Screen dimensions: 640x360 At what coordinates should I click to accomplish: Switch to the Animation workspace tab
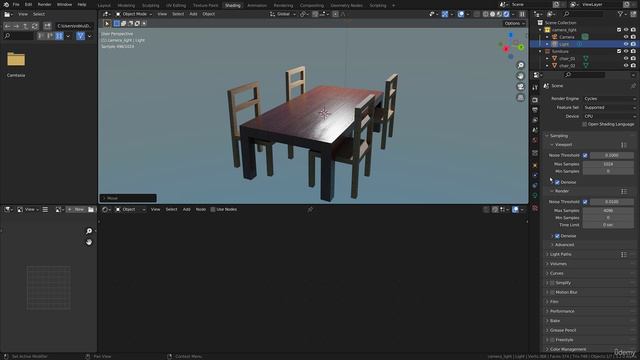tap(257, 6)
